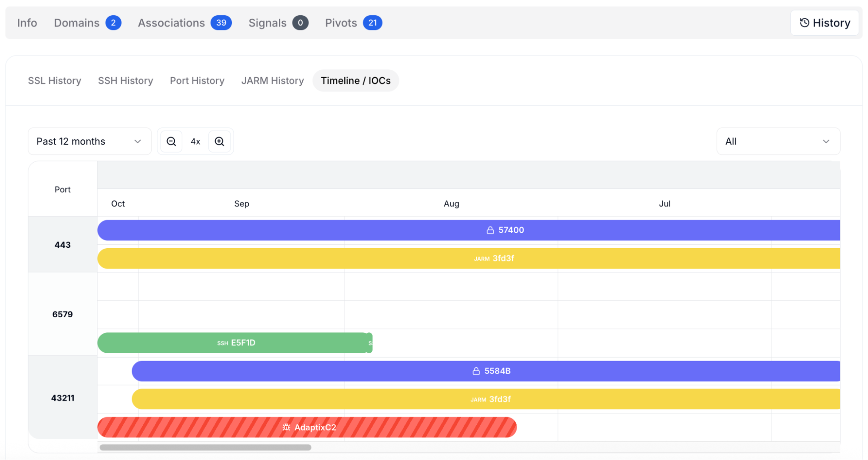The width and height of the screenshot is (868, 460).
Task: Switch to the Associations tab
Action: coord(172,23)
